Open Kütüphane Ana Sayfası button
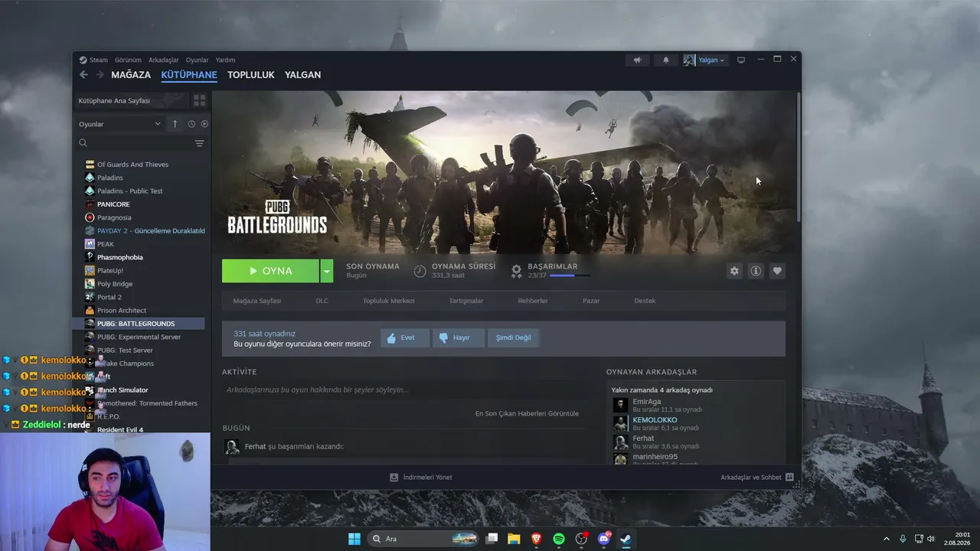 (x=131, y=100)
